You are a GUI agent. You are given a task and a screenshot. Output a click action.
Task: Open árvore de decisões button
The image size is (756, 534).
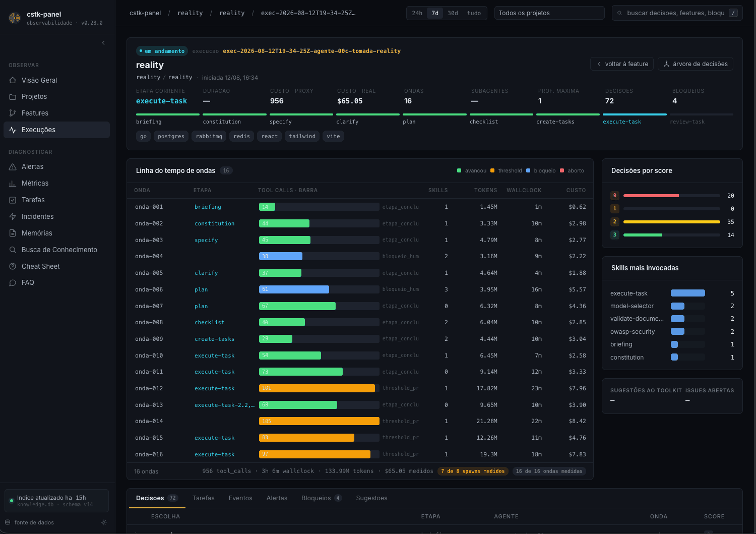point(696,64)
